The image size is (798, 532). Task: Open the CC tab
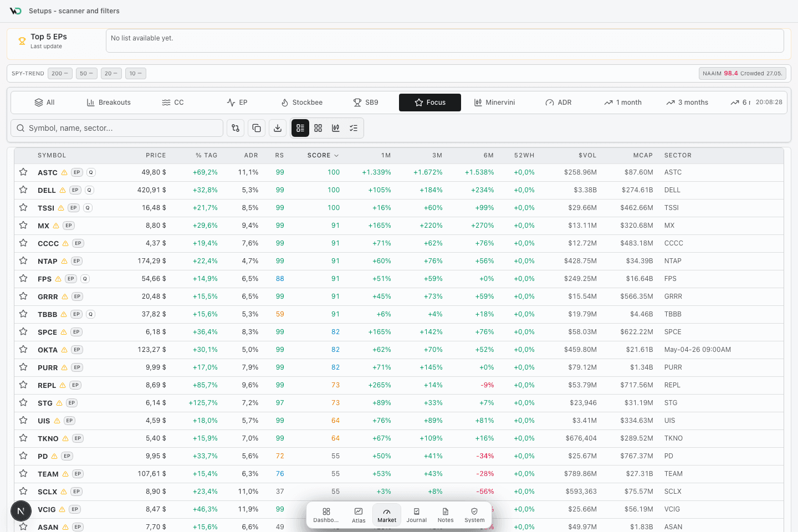click(173, 103)
